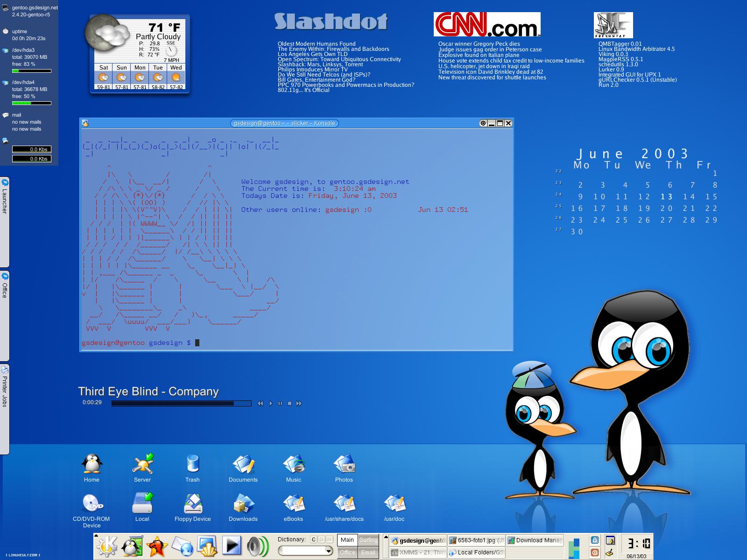Click play in music widget

(271, 403)
